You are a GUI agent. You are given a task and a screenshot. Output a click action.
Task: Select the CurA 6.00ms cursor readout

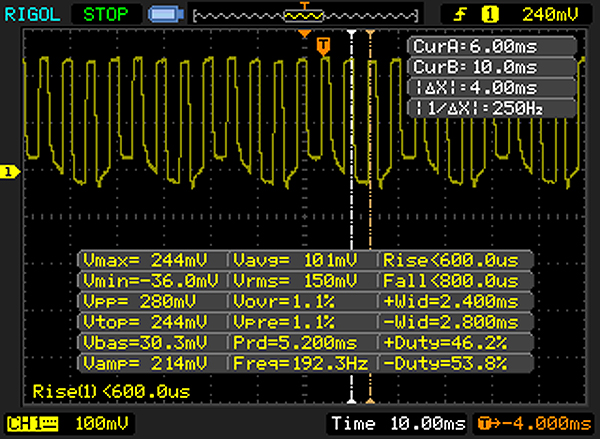[x=492, y=48]
